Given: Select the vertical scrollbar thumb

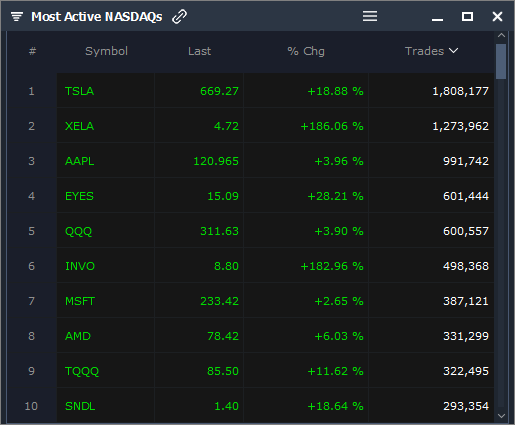Looking at the screenshot, I should tap(501, 61).
